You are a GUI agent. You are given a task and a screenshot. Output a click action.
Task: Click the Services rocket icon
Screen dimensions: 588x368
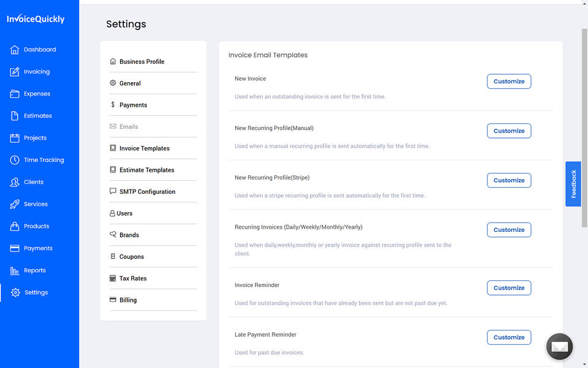coord(14,204)
